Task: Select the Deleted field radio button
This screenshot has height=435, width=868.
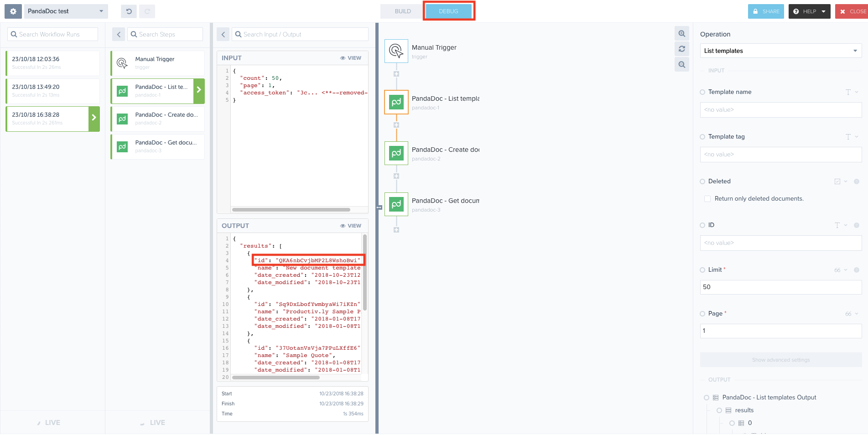Action: [x=702, y=181]
